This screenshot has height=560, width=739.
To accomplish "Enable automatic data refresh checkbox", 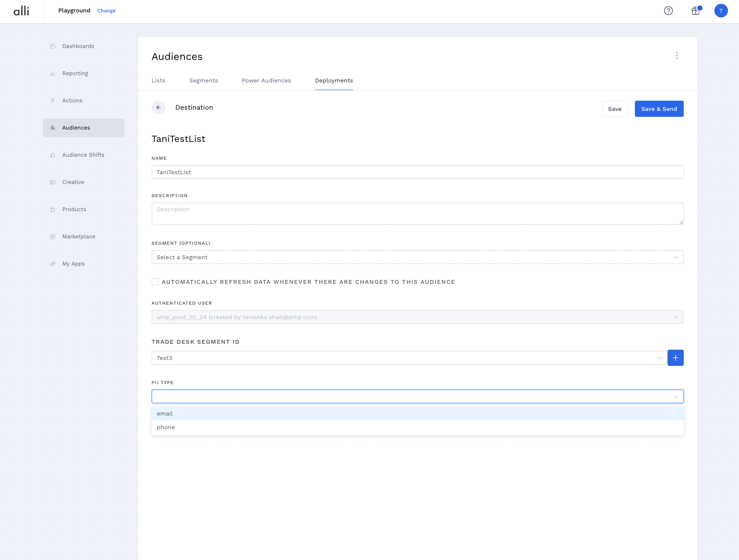I will point(155,282).
